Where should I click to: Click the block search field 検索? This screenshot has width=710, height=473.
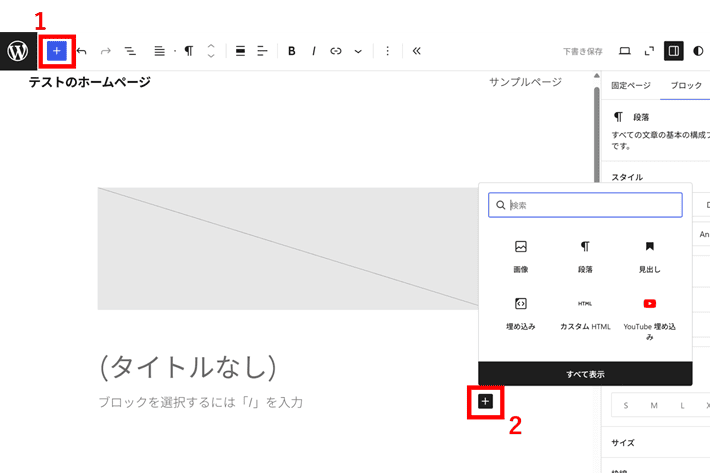585,205
